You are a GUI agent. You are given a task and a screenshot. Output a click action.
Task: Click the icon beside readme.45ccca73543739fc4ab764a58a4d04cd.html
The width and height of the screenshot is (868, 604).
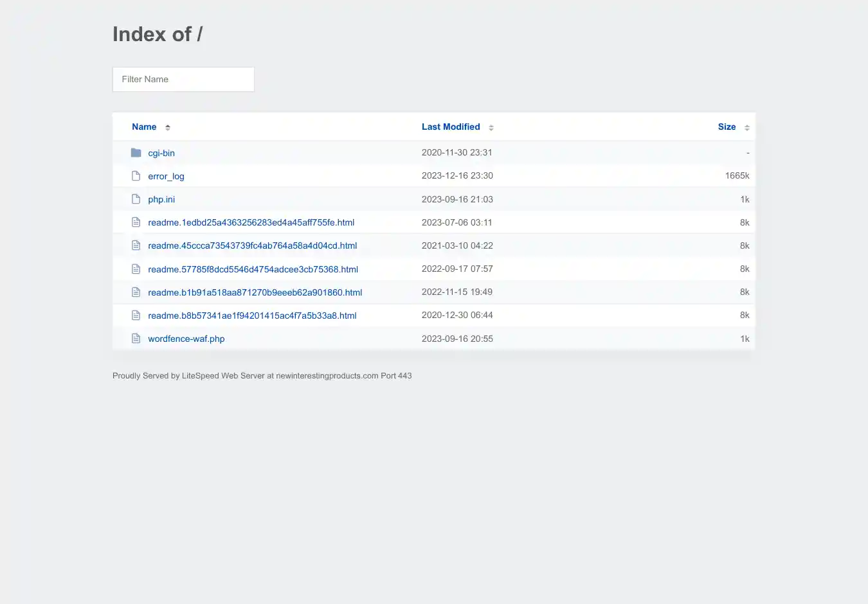(x=136, y=245)
